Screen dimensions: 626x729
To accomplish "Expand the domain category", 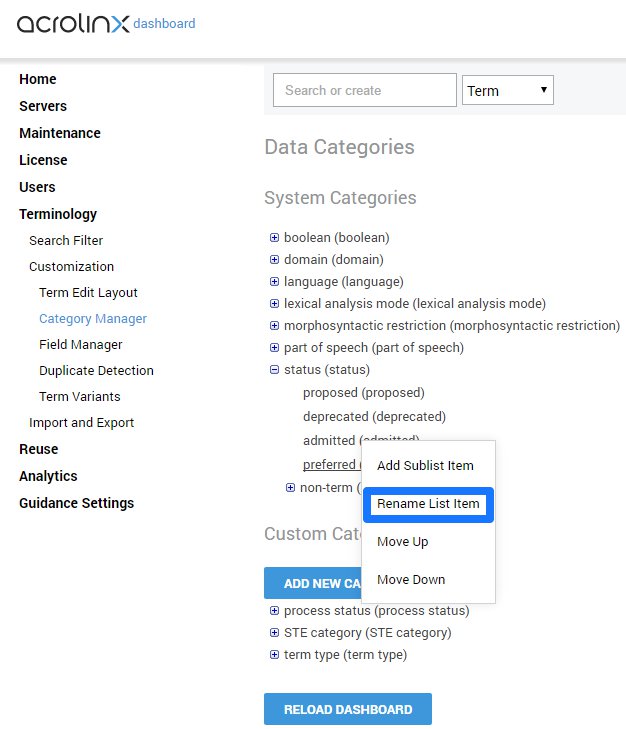I will pos(274,259).
